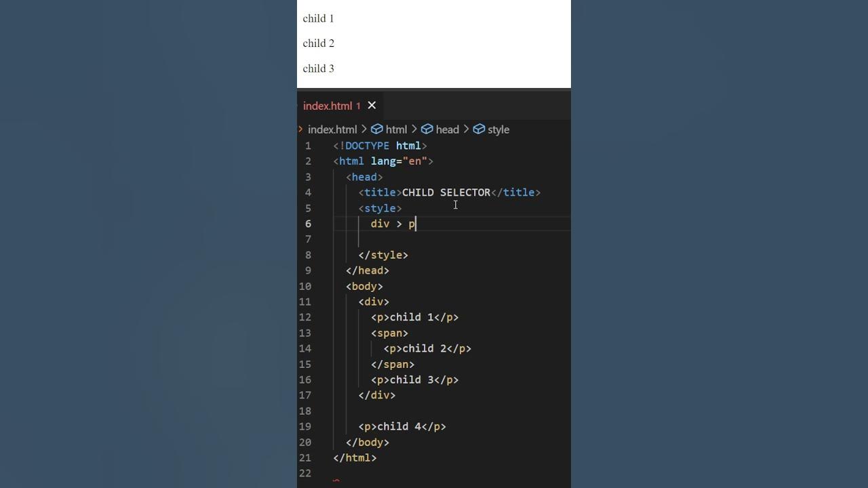Click the closing </div> tag
This screenshot has width=868, height=488.
(377, 395)
